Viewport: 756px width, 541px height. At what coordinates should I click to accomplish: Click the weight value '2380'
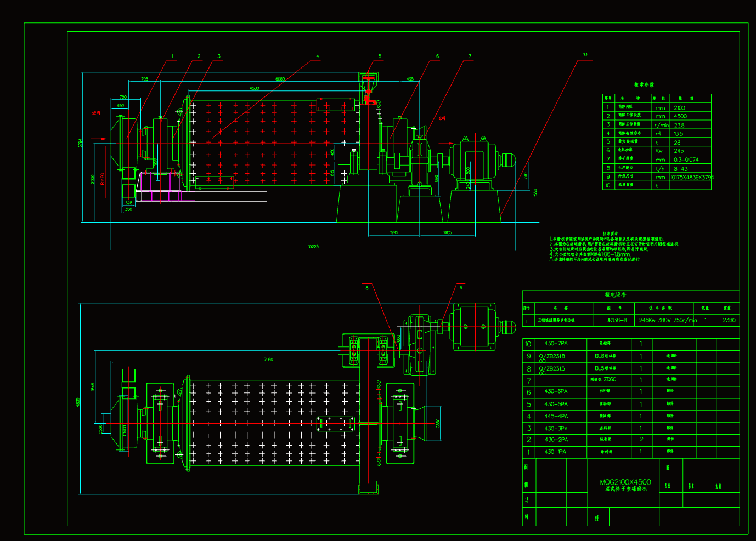click(729, 320)
